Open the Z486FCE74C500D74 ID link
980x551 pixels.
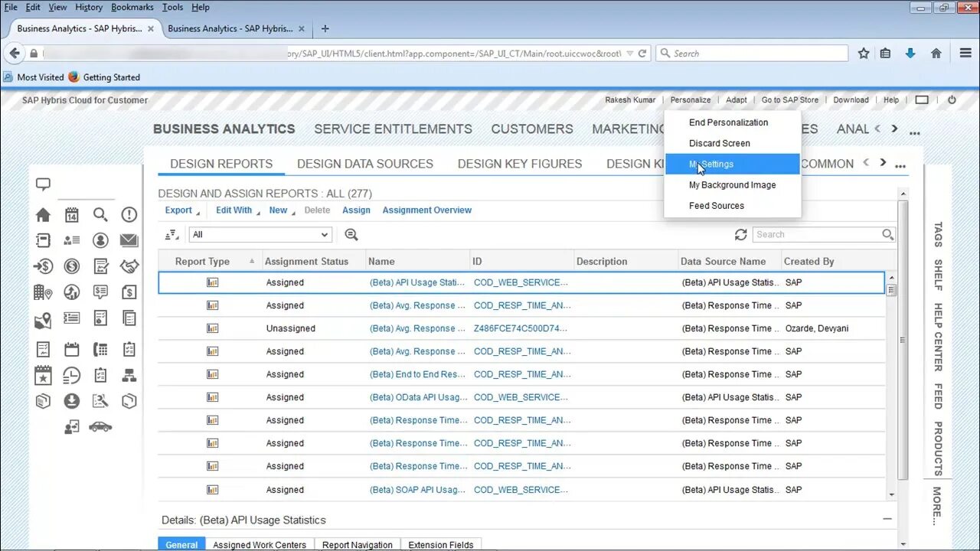(x=521, y=328)
